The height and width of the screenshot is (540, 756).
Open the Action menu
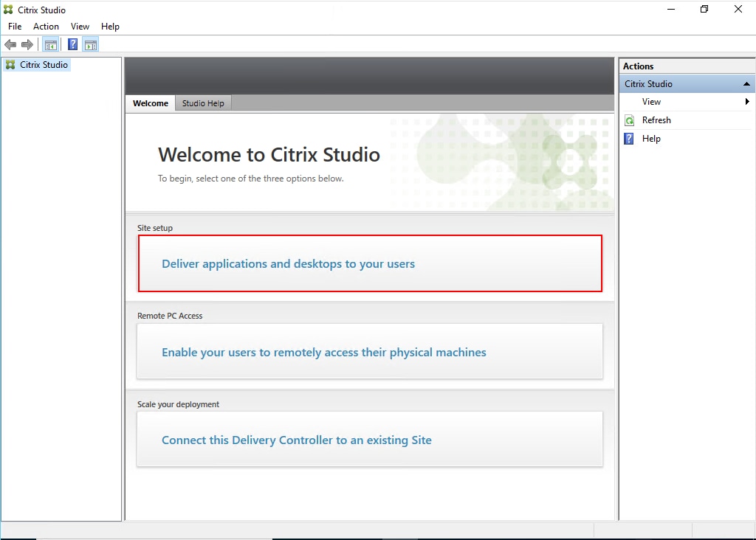click(x=46, y=27)
